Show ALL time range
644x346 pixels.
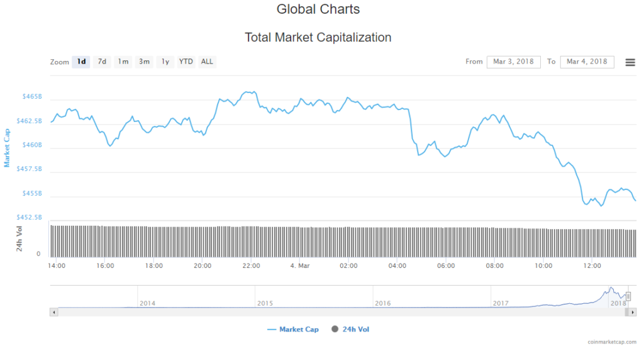tap(207, 62)
